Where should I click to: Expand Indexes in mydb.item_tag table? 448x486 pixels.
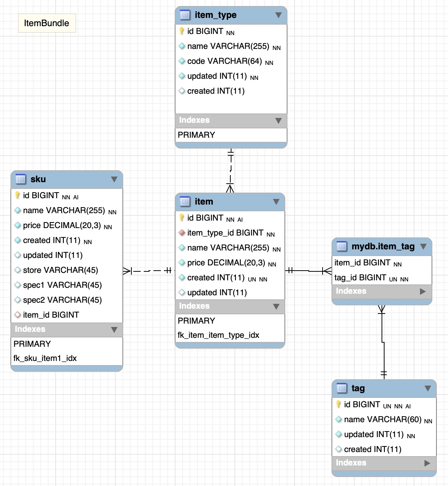pyautogui.click(x=423, y=292)
